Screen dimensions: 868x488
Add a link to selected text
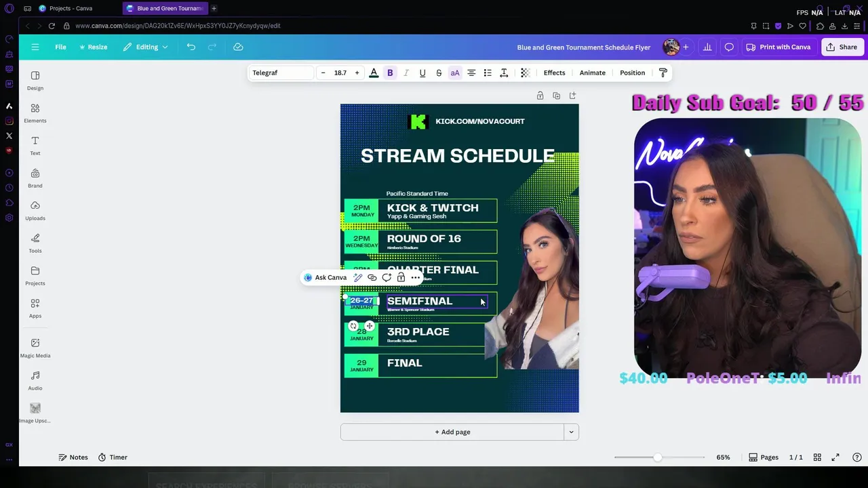click(372, 277)
